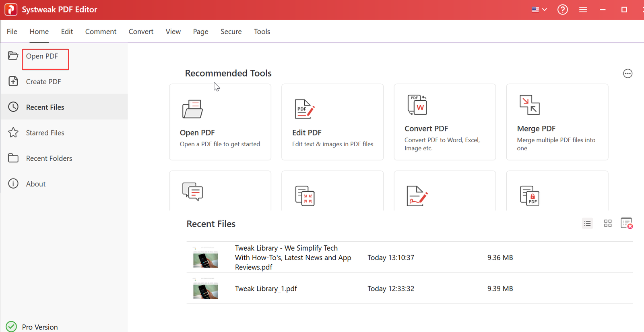Click Open PDF in the sidebar
This screenshot has width=644, height=332.
click(x=42, y=56)
